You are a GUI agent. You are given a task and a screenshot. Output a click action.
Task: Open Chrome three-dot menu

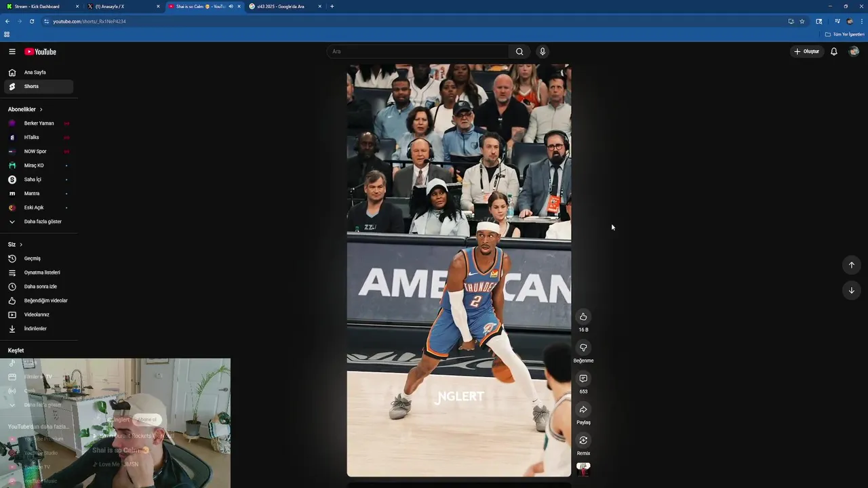861,21
